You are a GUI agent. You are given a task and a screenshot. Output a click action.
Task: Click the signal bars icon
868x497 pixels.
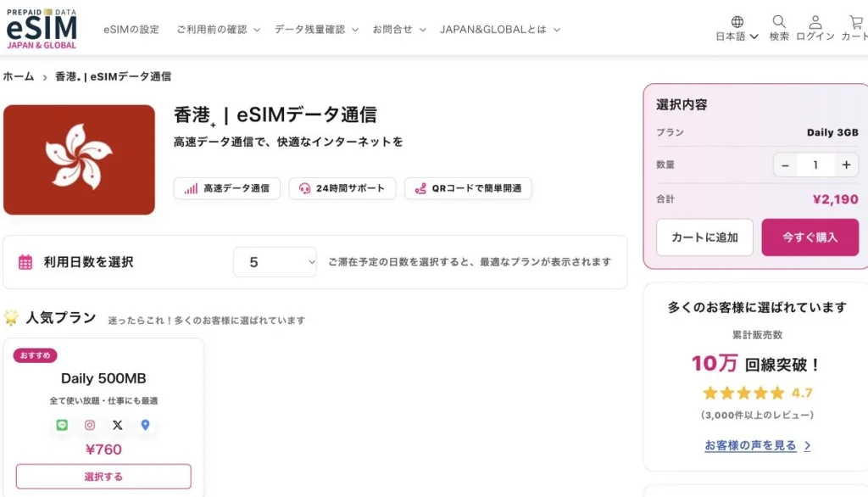[191, 188]
